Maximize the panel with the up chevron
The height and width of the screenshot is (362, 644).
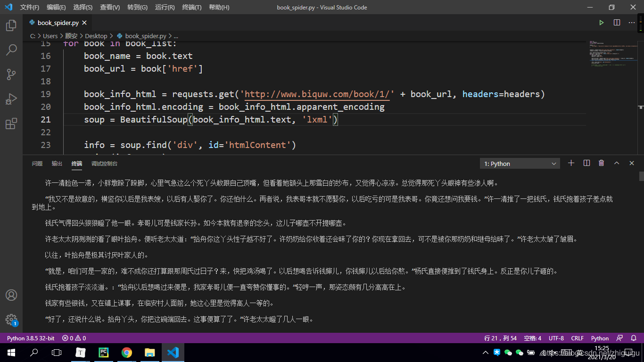click(x=616, y=163)
